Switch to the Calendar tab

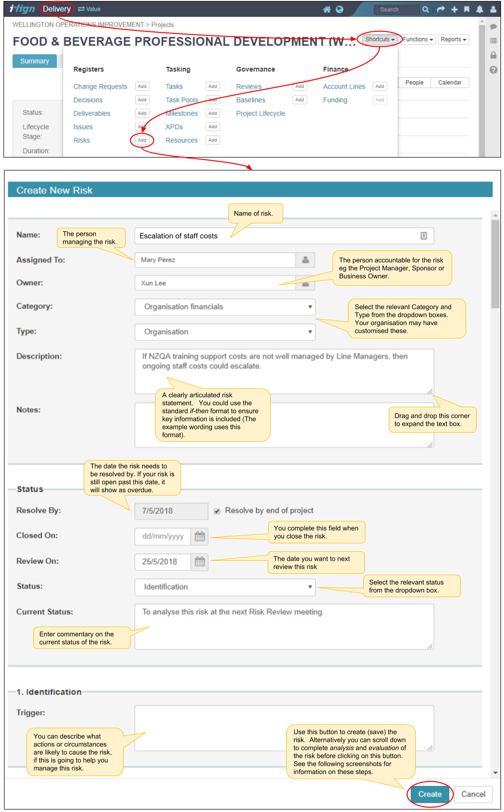coord(450,83)
